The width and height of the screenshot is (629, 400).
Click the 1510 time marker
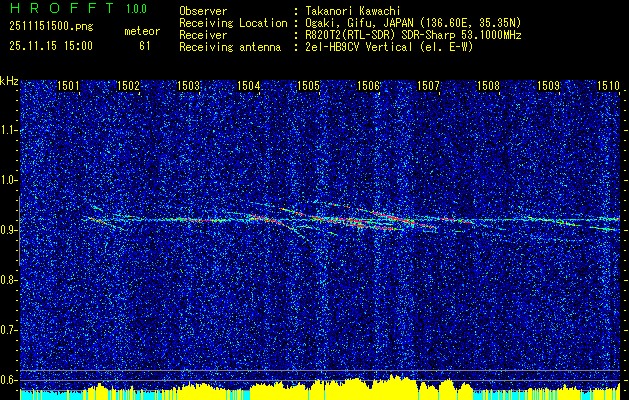click(609, 85)
